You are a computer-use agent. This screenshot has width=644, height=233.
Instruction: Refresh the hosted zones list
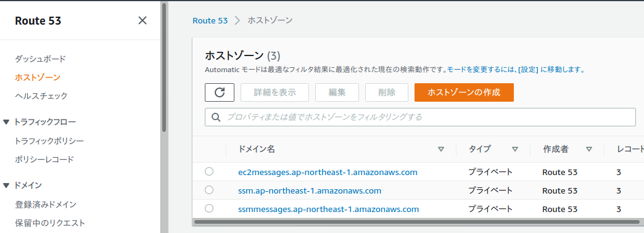(x=220, y=92)
